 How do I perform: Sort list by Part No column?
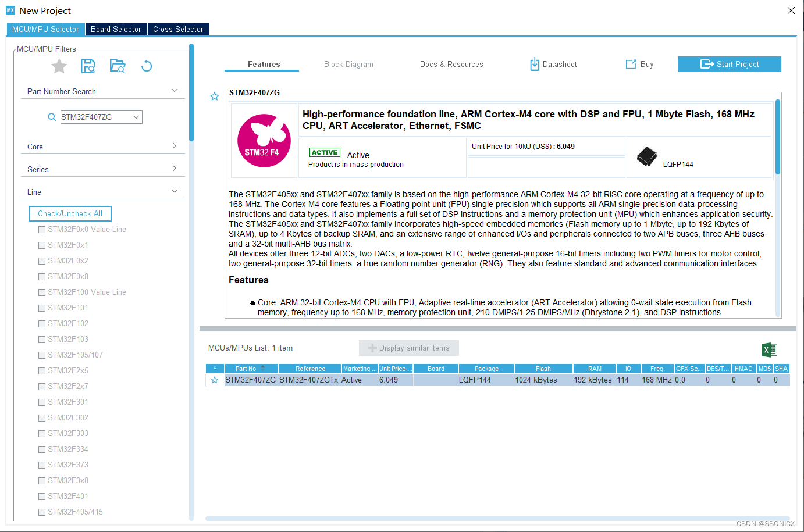[251, 369]
